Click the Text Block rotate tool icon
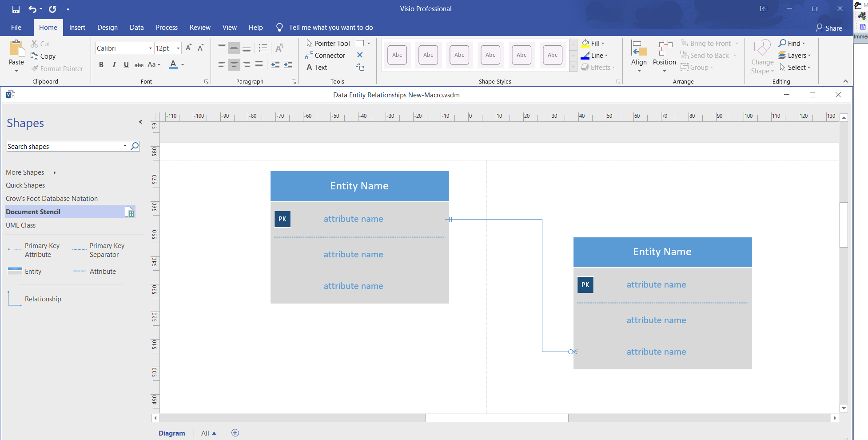Viewport: 868px width, 440px height. tap(360, 68)
